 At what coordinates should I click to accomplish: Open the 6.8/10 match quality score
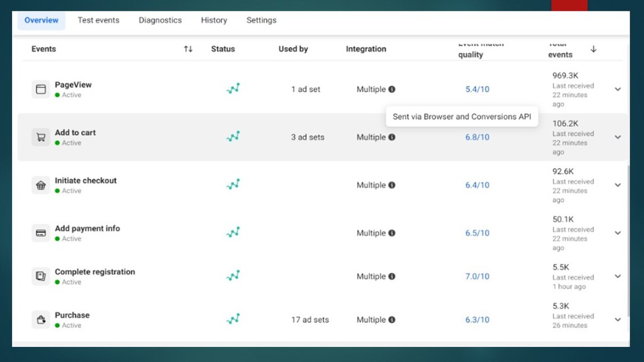[477, 137]
